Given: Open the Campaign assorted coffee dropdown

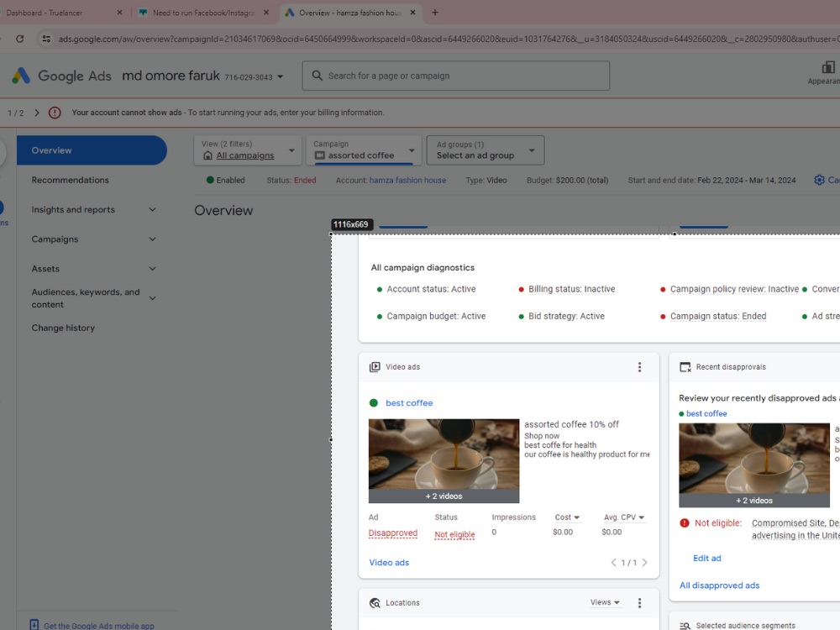Looking at the screenshot, I should [x=364, y=150].
